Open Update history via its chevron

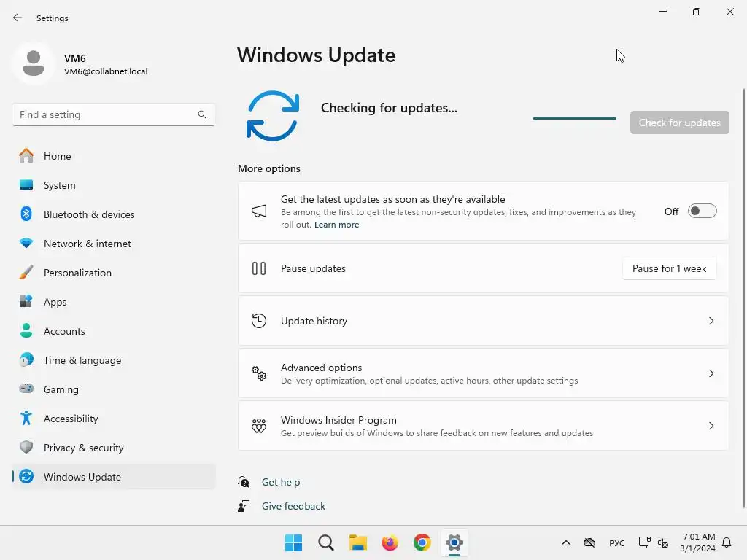[x=711, y=321]
